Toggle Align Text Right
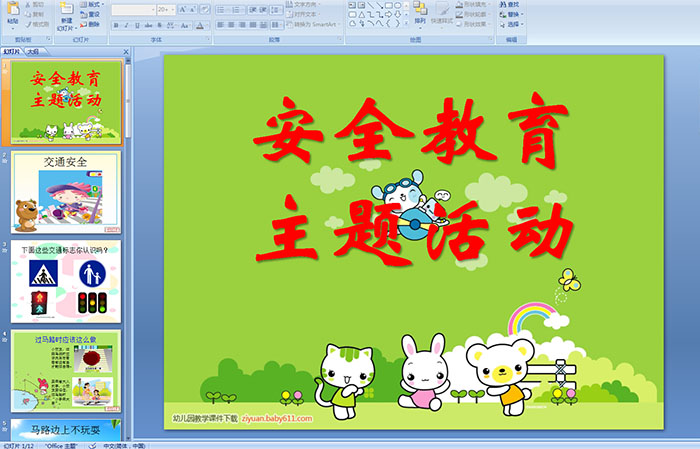 click(242, 25)
